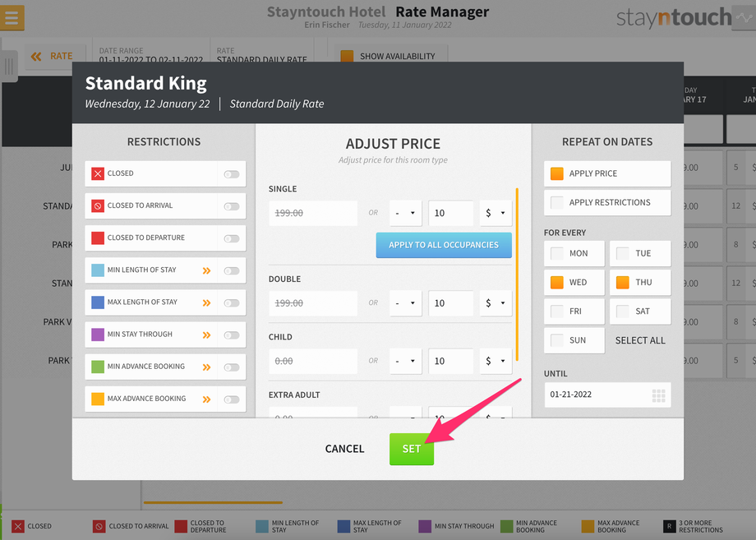The width and height of the screenshot is (756, 540).
Task: Uncheck the THU day checkbox
Action: [x=622, y=283]
